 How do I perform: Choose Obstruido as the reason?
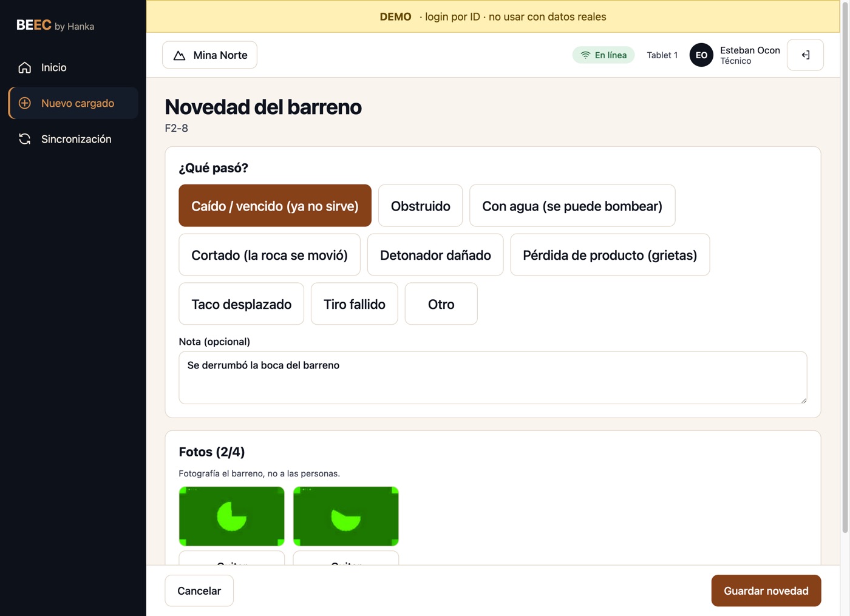tap(420, 206)
